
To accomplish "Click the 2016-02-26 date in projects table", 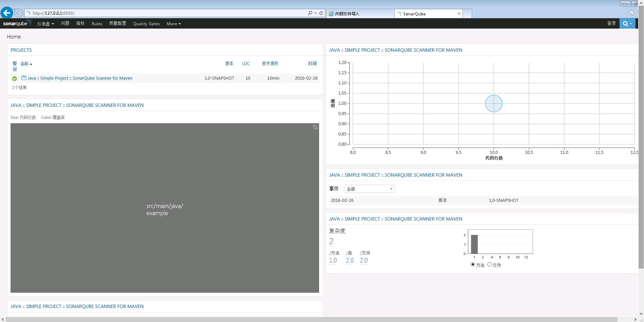I will pyautogui.click(x=306, y=78).
